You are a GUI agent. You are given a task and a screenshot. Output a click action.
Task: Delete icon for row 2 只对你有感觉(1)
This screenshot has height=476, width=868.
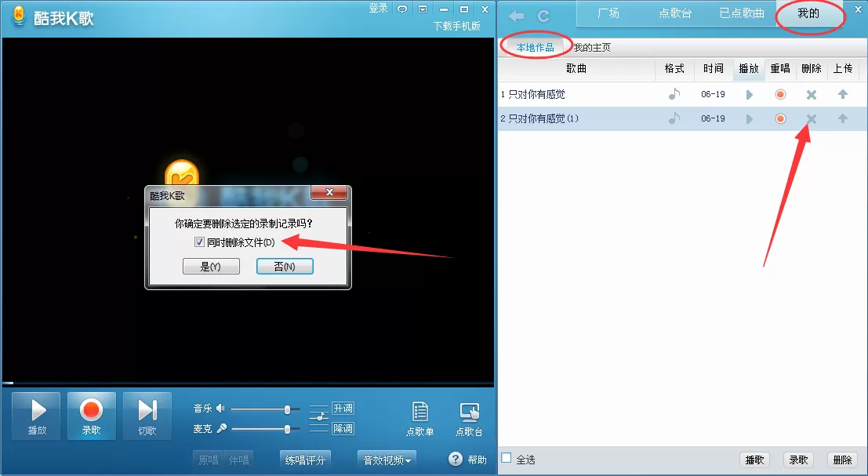(812, 118)
